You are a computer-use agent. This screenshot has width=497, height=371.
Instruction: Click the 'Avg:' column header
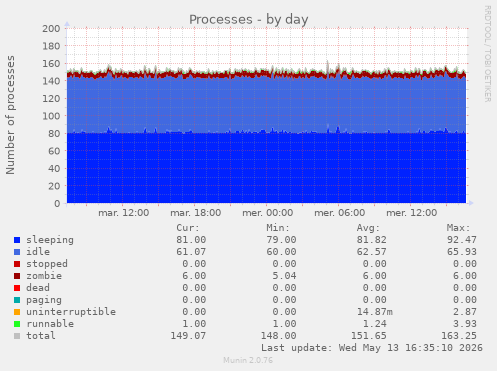[368, 228]
